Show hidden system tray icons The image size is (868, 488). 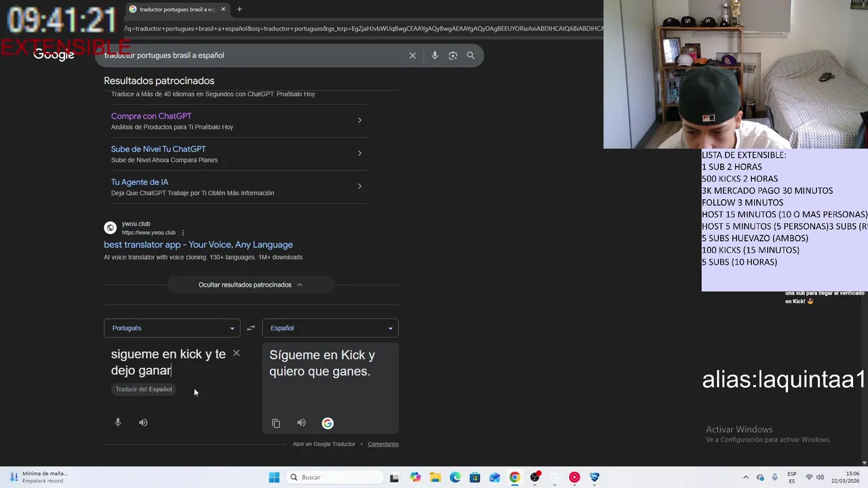pyautogui.click(x=746, y=477)
